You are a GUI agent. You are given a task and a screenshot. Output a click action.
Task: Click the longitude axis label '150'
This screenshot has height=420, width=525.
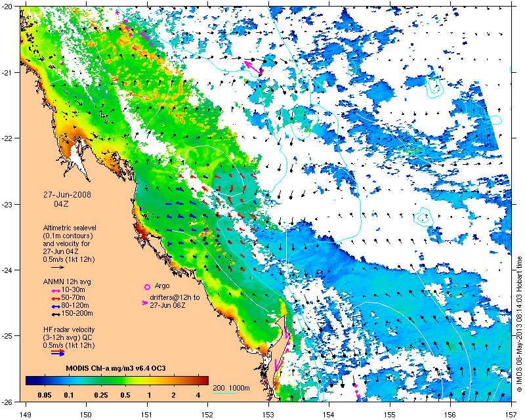tap(86, 415)
